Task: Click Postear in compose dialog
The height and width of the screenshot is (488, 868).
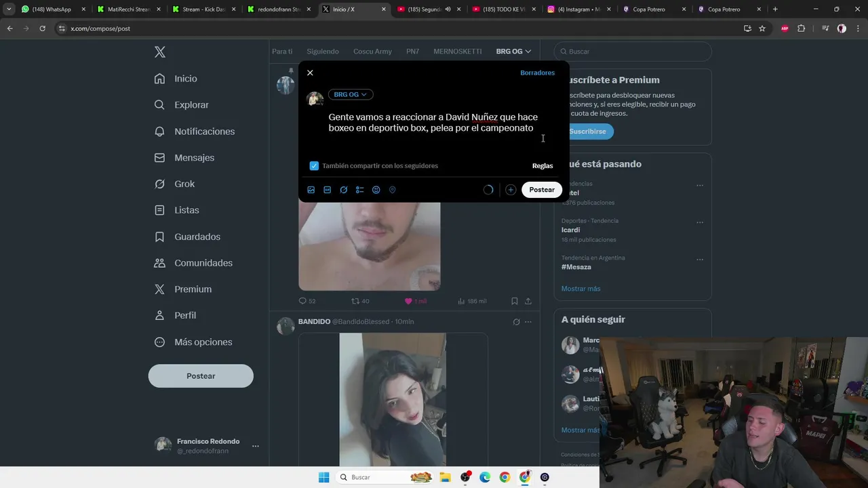Action: tap(542, 190)
